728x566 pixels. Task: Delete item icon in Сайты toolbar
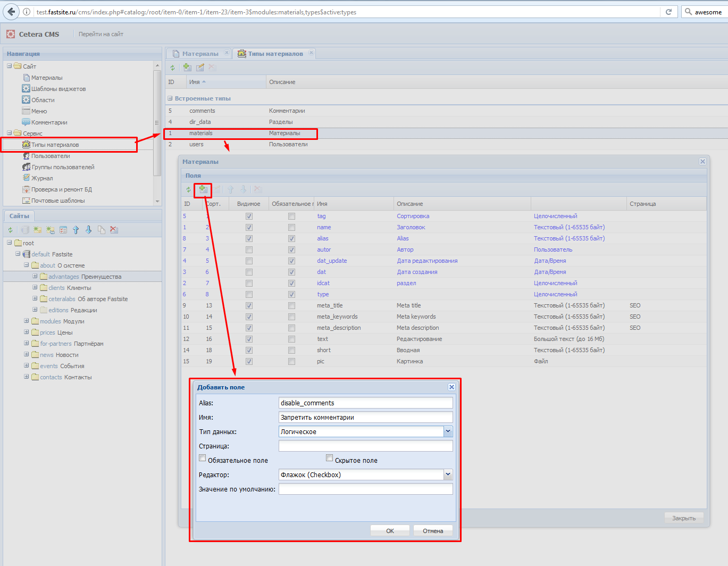pos(114,230)
